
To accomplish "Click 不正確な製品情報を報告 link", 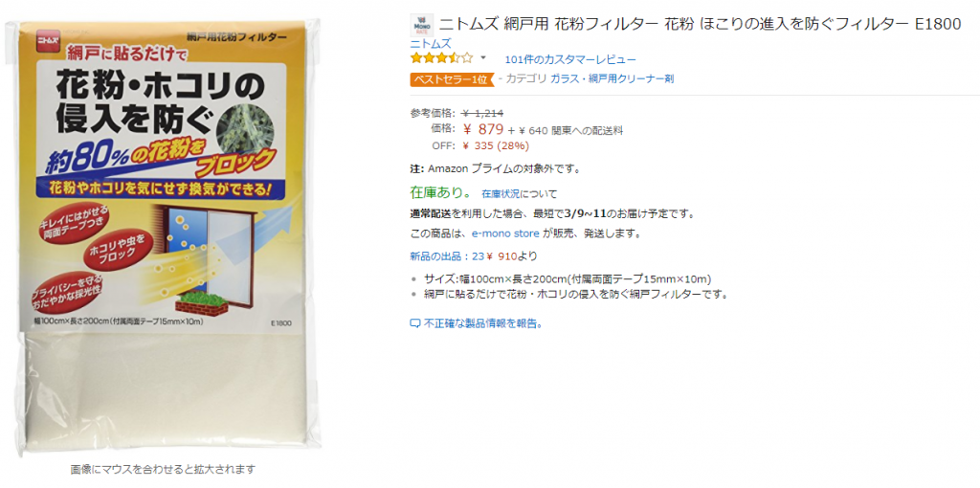I will coord(480,323).
